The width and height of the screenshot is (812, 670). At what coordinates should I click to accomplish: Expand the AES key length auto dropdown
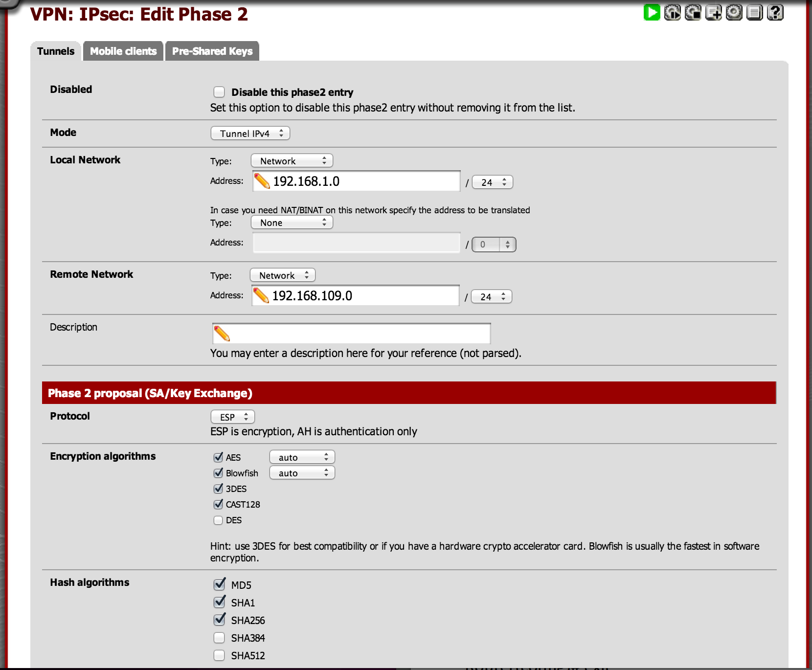click(x=302, y=457)
